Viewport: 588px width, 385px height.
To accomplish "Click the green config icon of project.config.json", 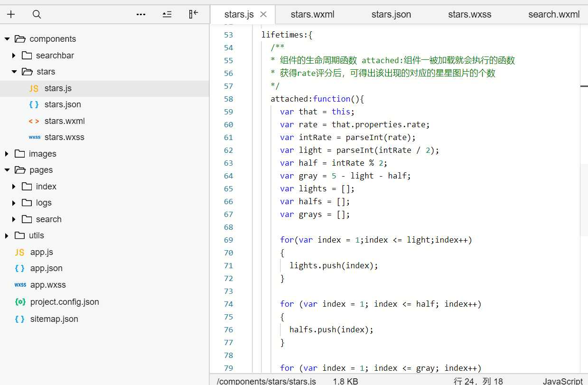I will click(x=20, y=302).
